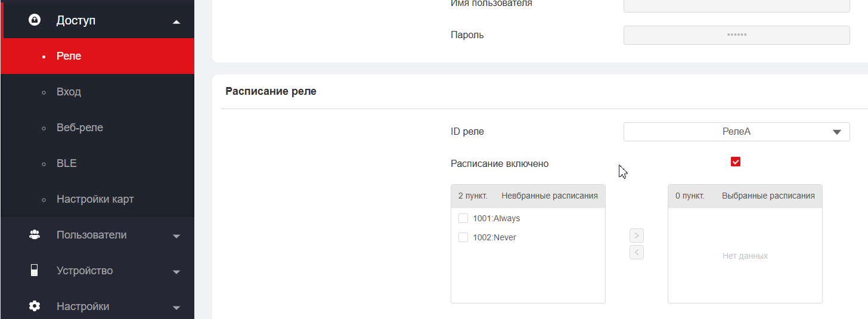Viewport: 868px width, 319px height.
Task: Disable the Расписание включено checkbox
Action: point(736,162)
